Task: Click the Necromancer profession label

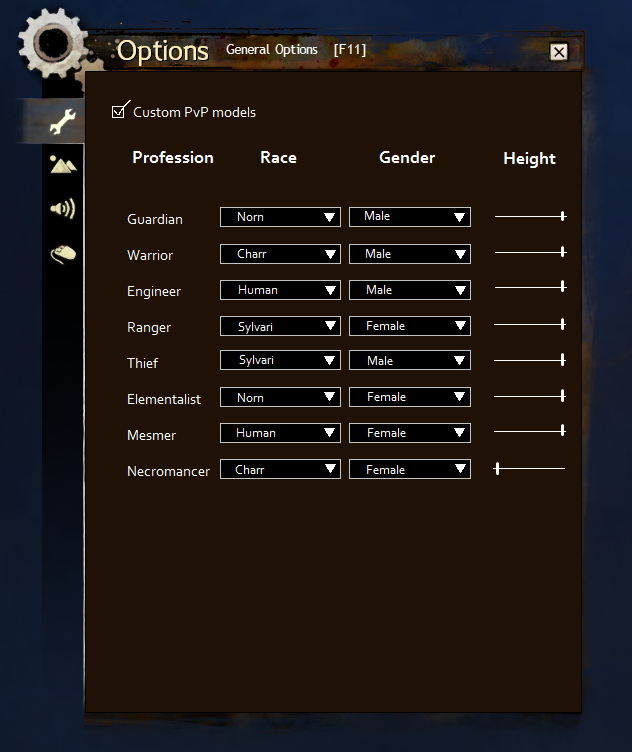Action: 168,471
